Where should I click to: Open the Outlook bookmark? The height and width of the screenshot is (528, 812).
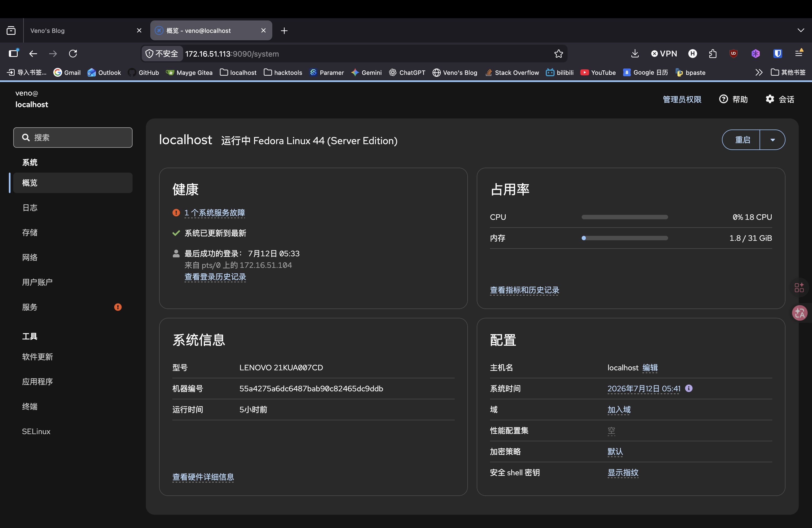(104, 72)
